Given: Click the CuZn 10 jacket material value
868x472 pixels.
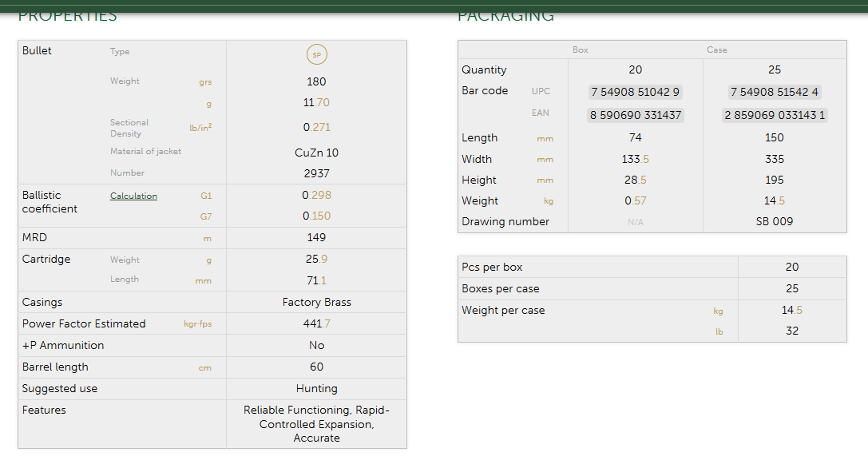Looking at the screenshot, I should tap(316, 153).
